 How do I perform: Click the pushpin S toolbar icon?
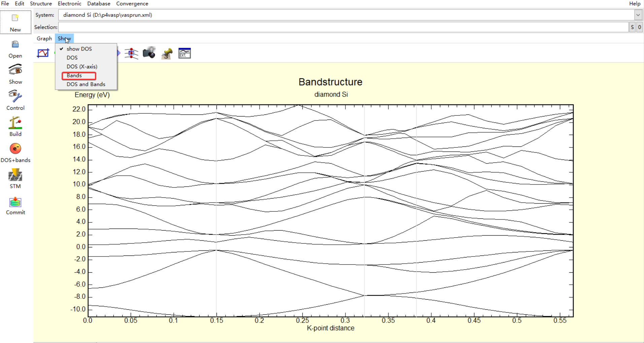pos(167,53)
